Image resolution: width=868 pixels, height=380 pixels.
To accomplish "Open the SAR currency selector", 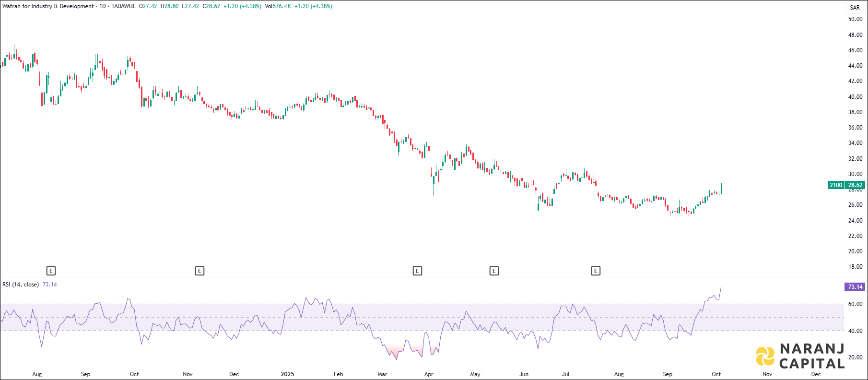I will [x=855, y=7].
